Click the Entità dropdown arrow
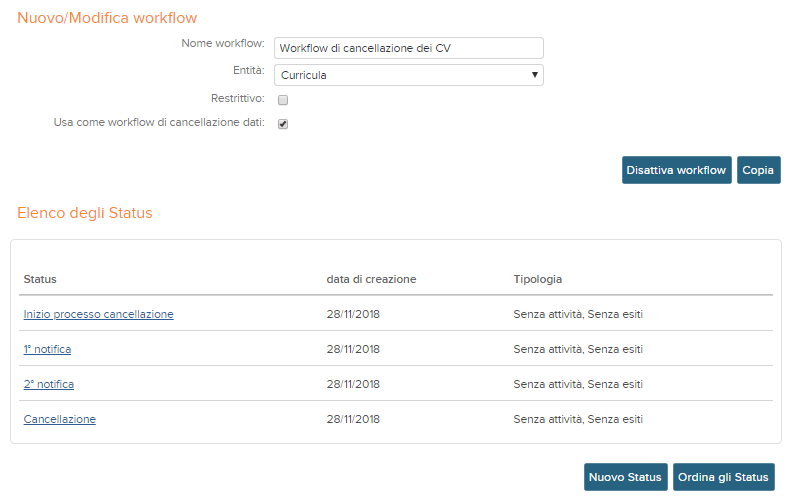791x502 pixels. point(534,75)
